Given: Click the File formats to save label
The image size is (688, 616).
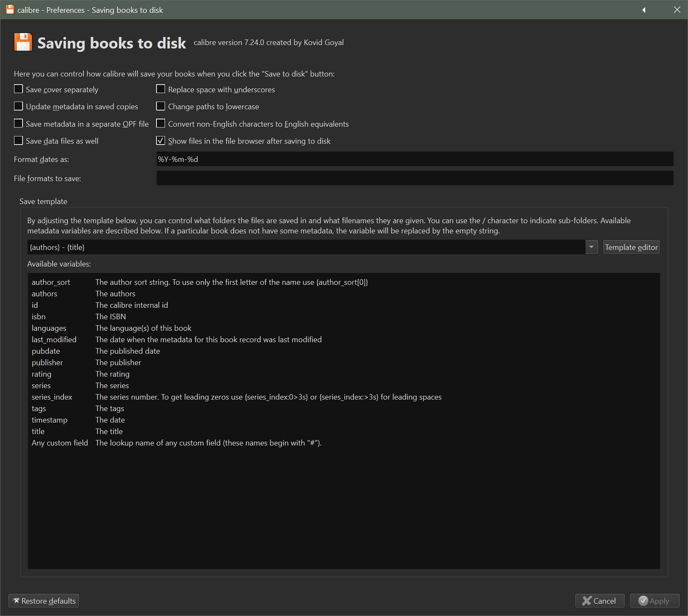Looking at the screenshot, I should pyautogui.click(x=47, y=179).
